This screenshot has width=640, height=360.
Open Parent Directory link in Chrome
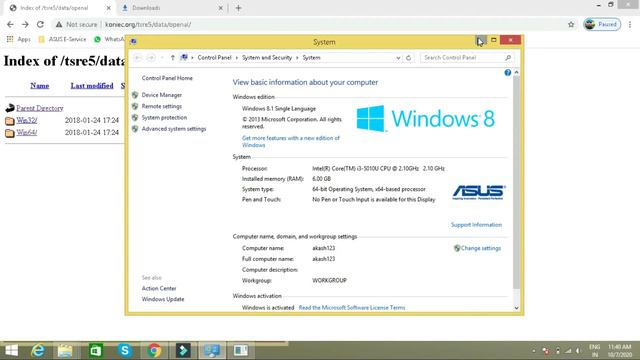(x=40, y=108)
